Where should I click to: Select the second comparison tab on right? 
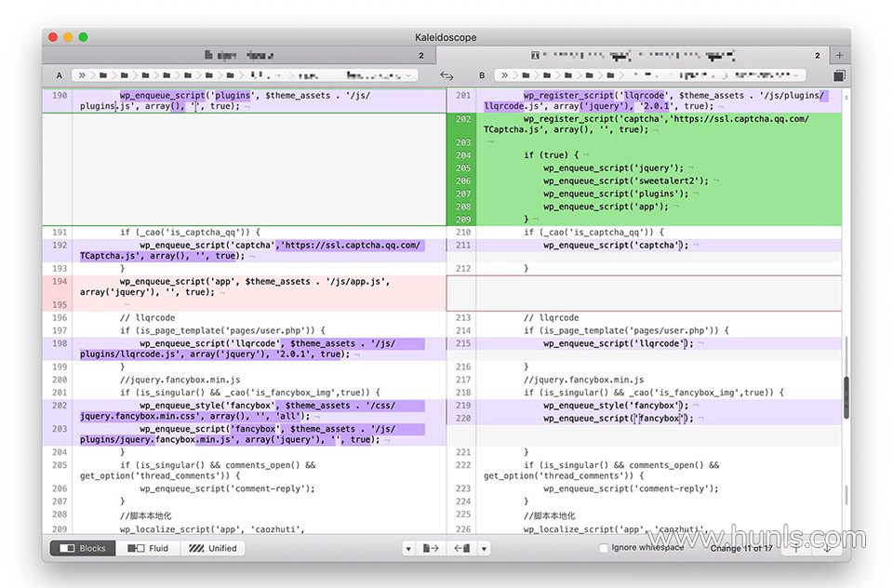tap(634, 56)
